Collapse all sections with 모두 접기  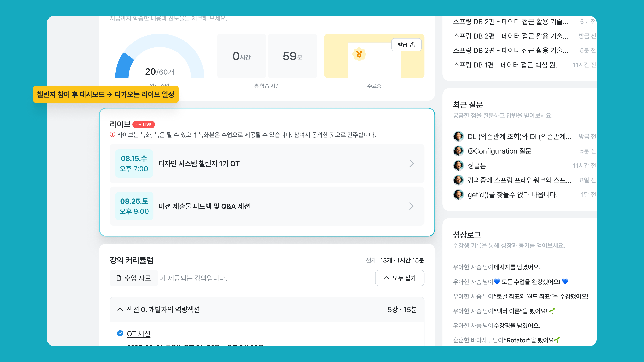pyautogui.click(x=399, y=278)
